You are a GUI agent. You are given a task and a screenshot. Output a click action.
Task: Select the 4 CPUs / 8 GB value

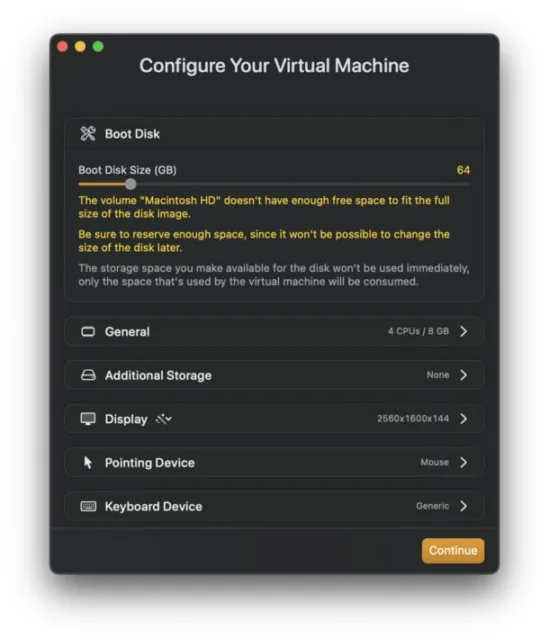click(418, 331)
